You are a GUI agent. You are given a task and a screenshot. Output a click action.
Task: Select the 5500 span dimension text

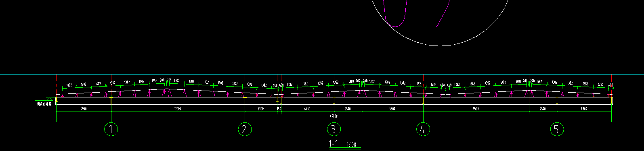coord(392,109)
